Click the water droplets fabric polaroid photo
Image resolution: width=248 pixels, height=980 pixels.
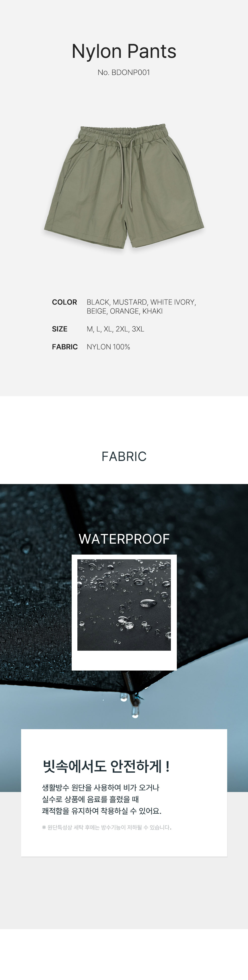click(x=124, y=605)
